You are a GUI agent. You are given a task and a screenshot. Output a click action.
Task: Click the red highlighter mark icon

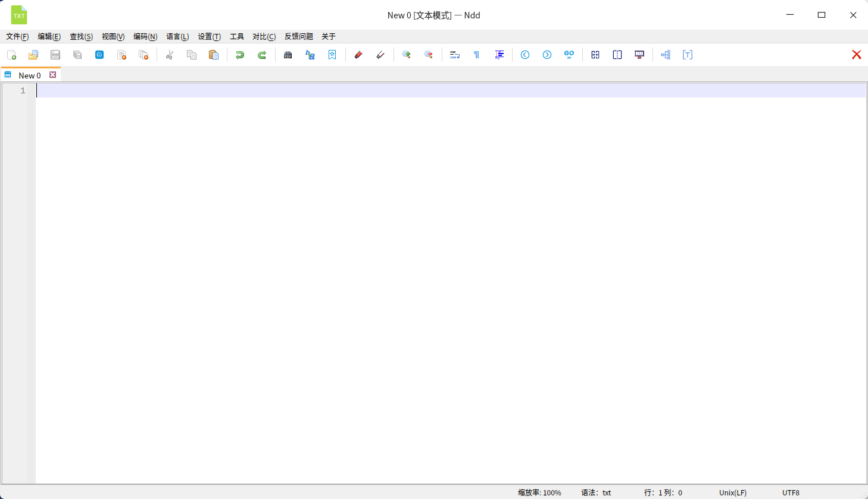(358, 55)
